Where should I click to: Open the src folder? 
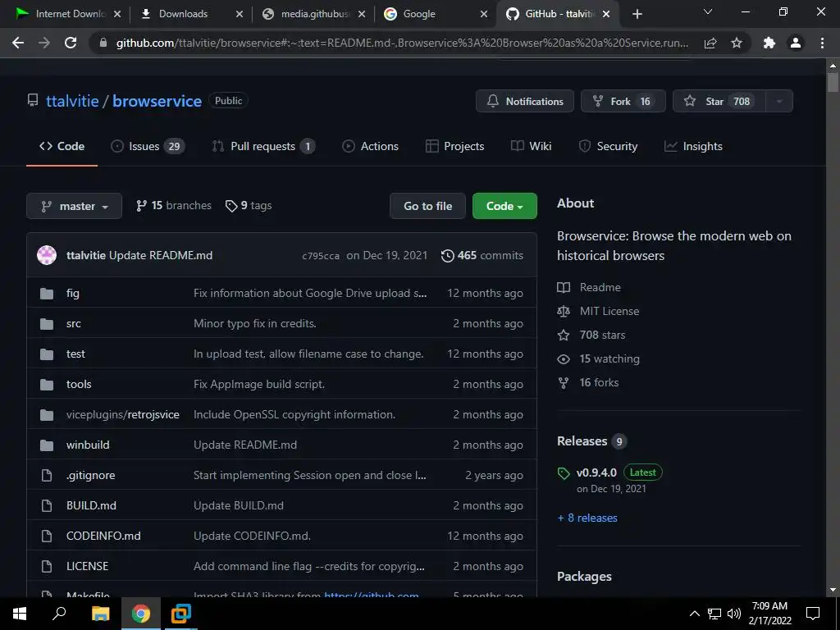[x=73, y=323]
